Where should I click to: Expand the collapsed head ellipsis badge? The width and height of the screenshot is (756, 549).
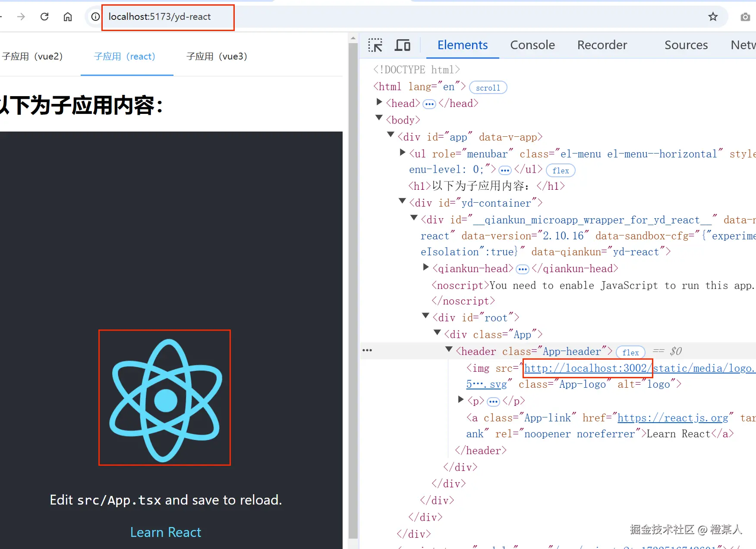(x=429, y=104)
